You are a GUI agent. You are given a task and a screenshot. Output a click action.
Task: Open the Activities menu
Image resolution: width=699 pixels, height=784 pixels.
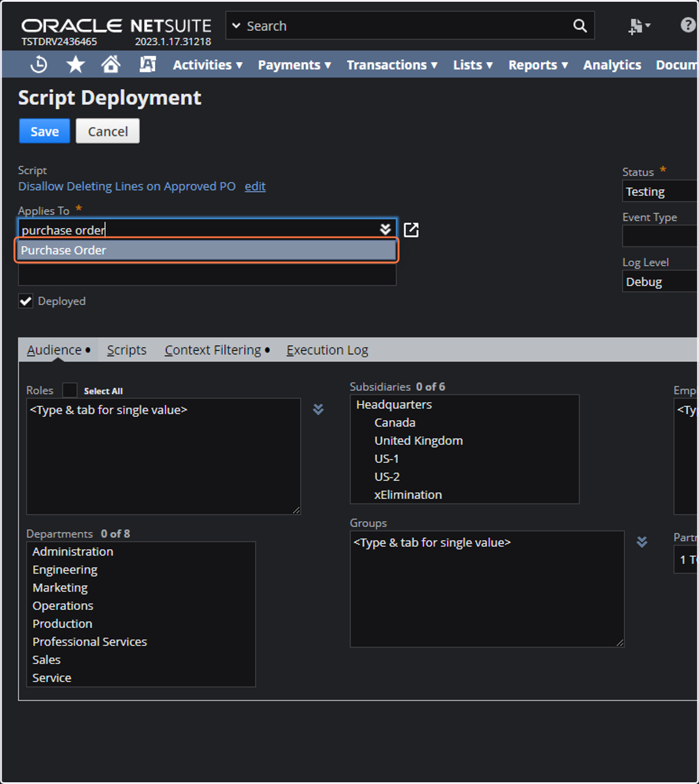coord(207,65)
